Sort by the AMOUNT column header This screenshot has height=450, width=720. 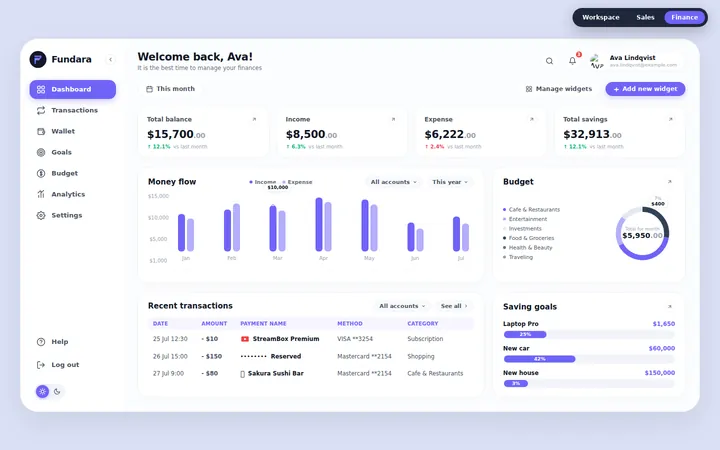click(214, 324)
